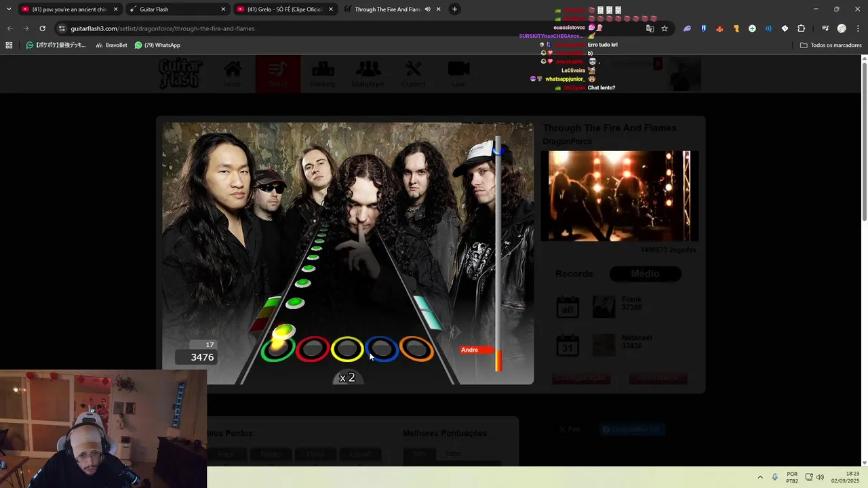Image resolution: width=868 pixels, height=488 pixels.
Task: Hit the orange fret button
Action: (x=416, y=349)
